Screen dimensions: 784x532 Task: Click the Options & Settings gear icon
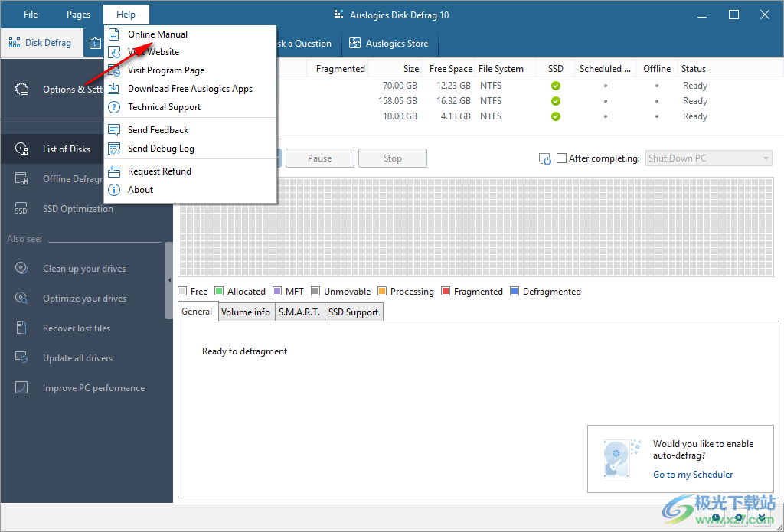[21, 89]
